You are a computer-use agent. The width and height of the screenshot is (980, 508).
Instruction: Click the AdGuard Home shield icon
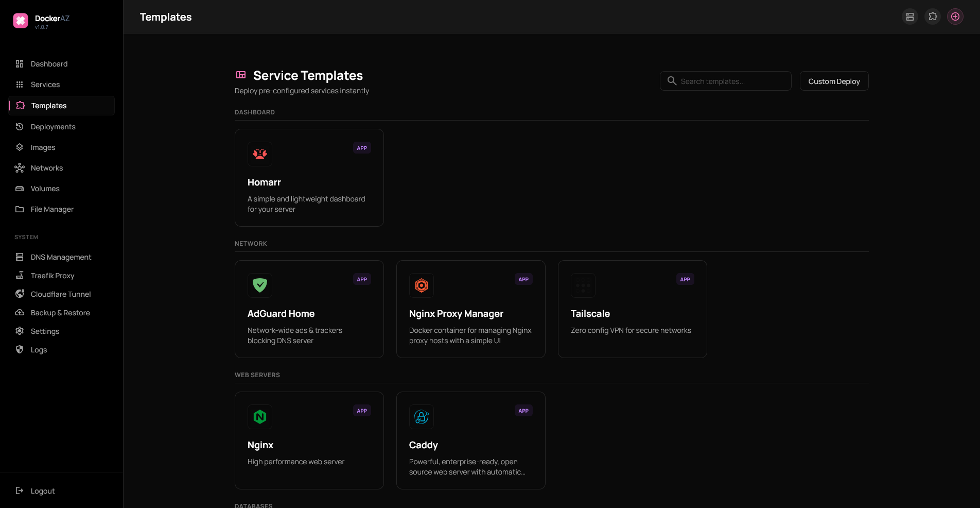[260, 285]
